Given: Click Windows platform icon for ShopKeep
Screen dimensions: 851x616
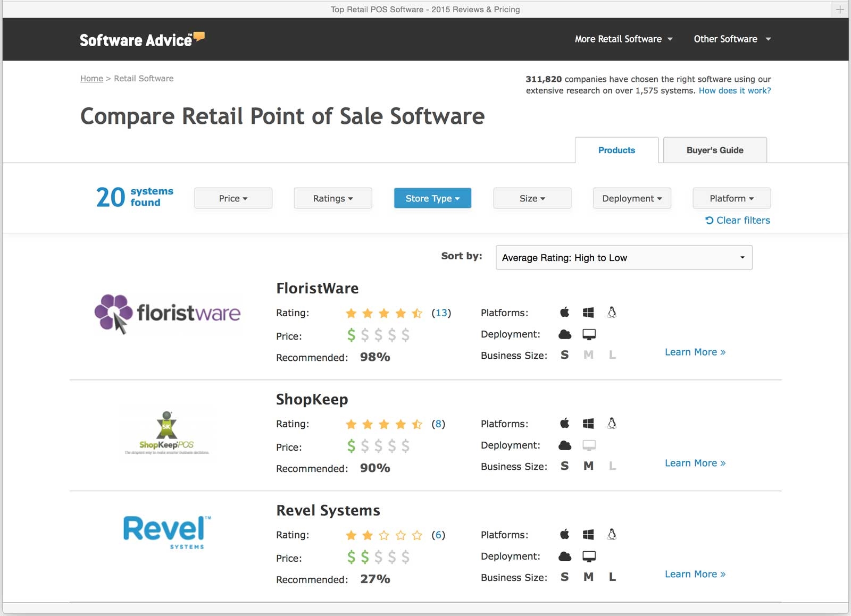Looking at the screenshot, I should coord(588,423).
